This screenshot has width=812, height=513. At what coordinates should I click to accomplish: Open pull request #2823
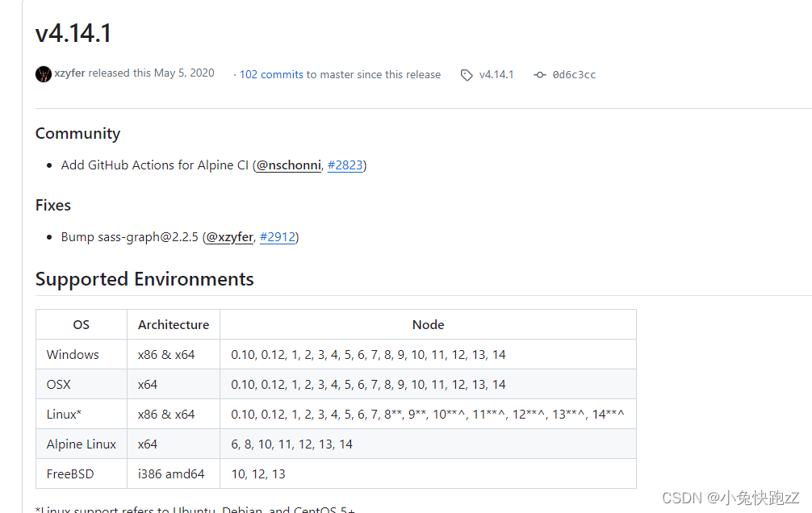coord(345,165)
